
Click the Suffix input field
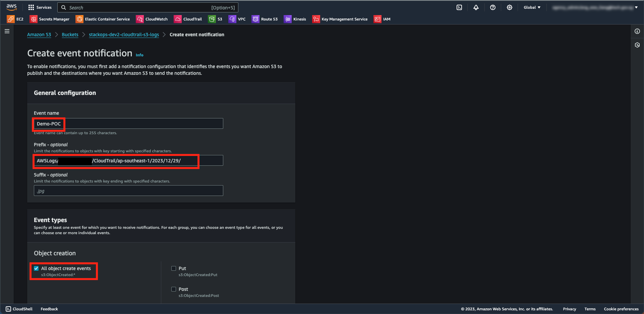pyautogui.click(x=128, y=191)
